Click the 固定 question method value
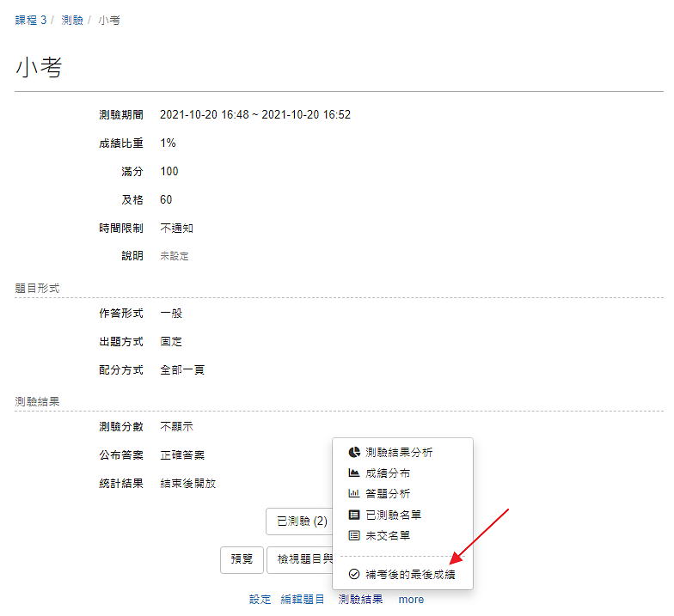Viewport: 674px width, 616px height. tap(171, 342)
